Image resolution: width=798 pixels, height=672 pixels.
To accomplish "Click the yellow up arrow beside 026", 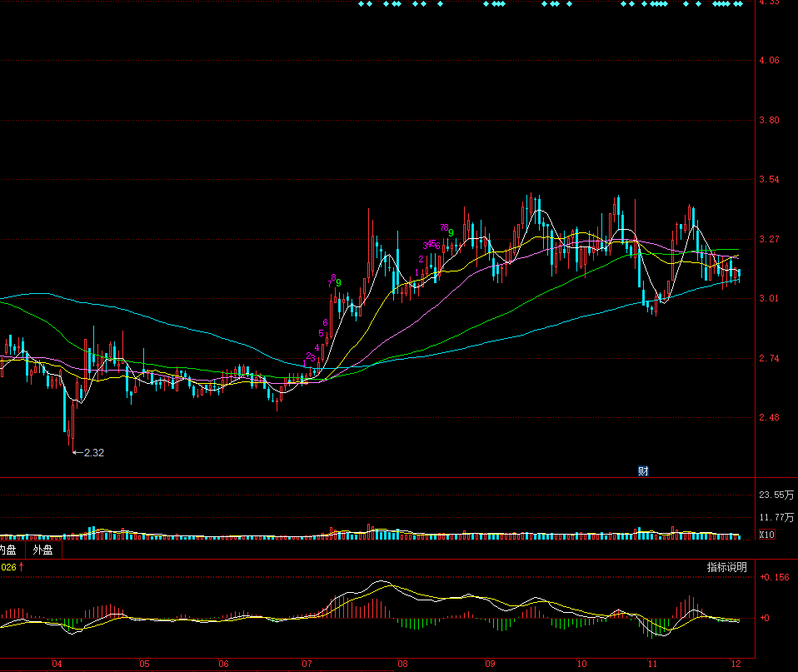I will click(22, 567).
